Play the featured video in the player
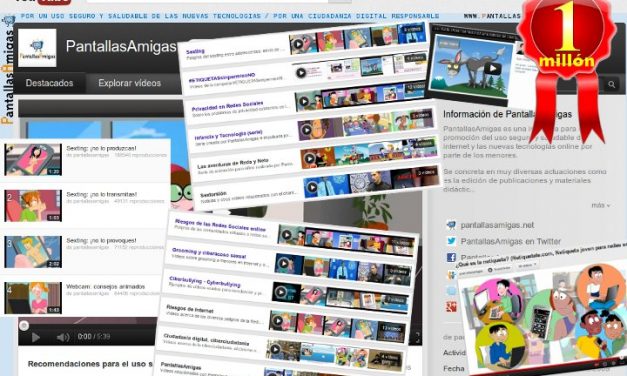 point(35,337)
